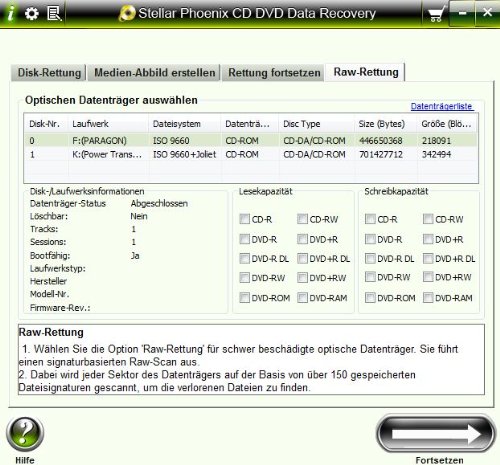Click the green Hilfe question mark icon
The height and width of the screenshot is (465, 500).
[x=25, y=434]
